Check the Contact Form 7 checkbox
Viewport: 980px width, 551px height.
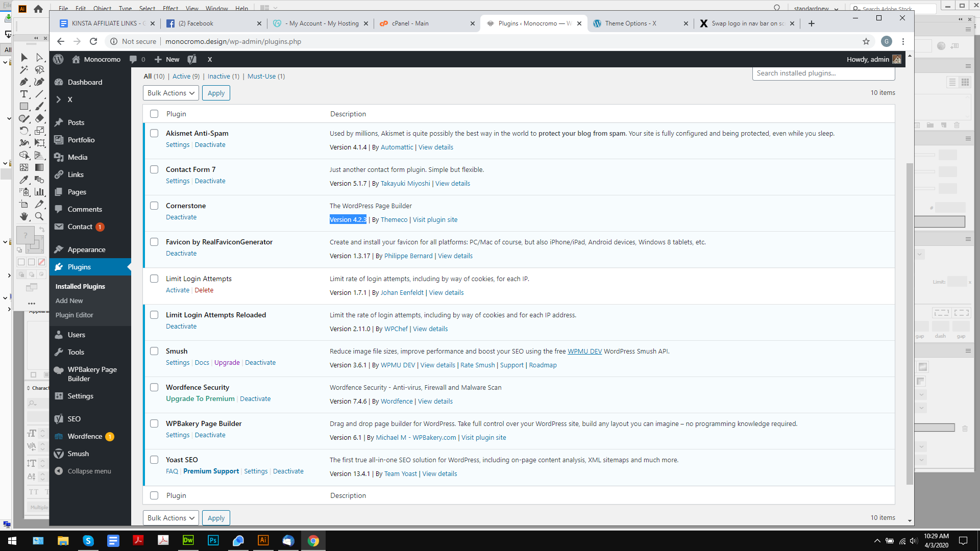click(x=154, y=169)
